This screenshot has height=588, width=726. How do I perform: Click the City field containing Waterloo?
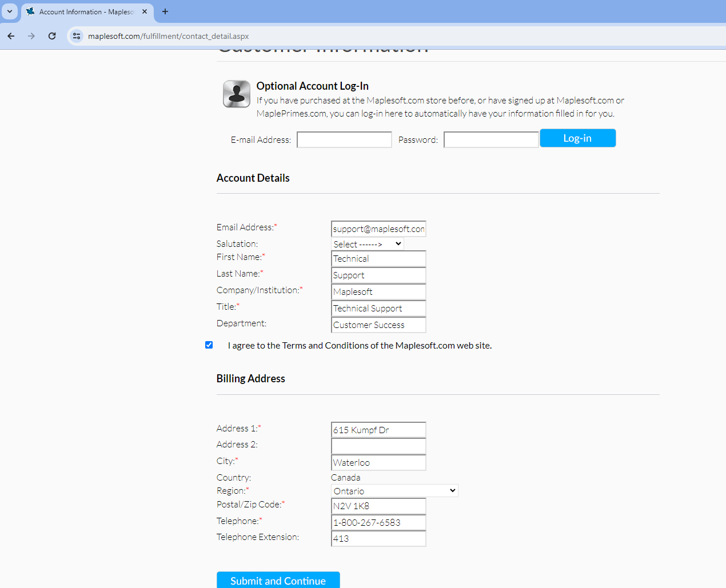pyautogui.click(x=378, y=462)
